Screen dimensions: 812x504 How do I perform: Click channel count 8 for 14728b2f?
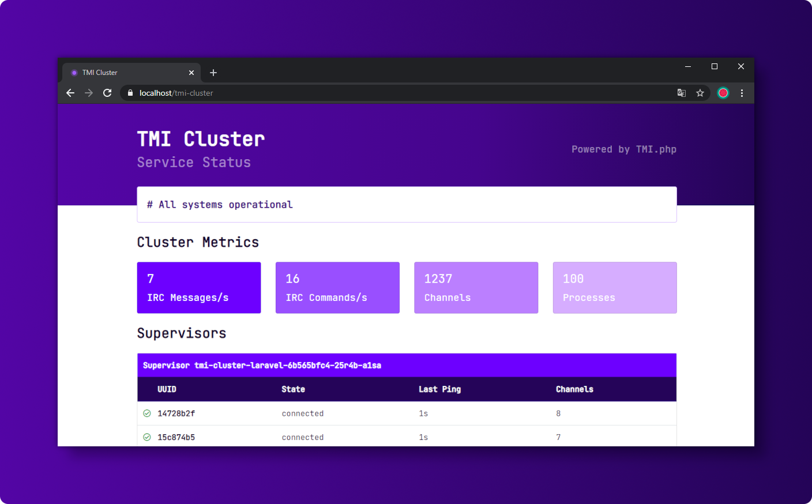pyautogui.click(x=558, y=413)
